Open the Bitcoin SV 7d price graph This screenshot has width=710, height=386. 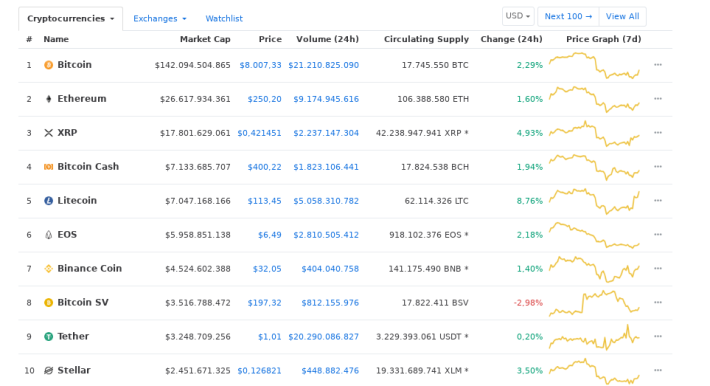coord(594,303)
